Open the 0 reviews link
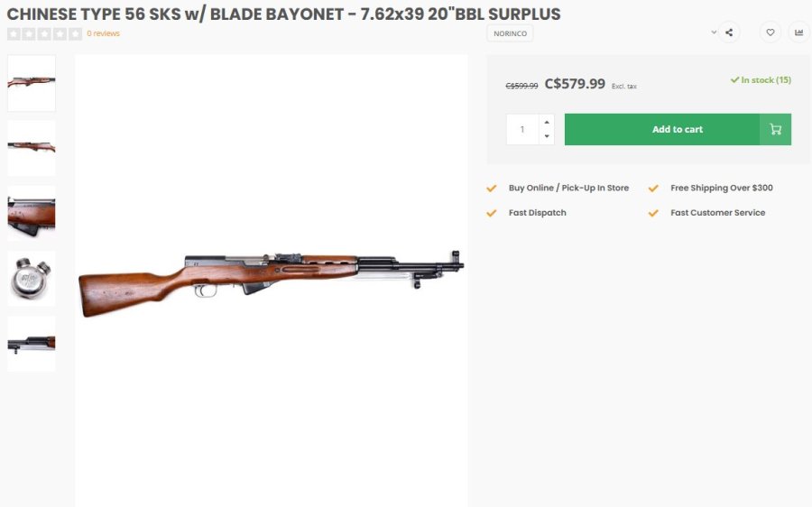Viewport: 812px width, 507px height. pos(103,33)
